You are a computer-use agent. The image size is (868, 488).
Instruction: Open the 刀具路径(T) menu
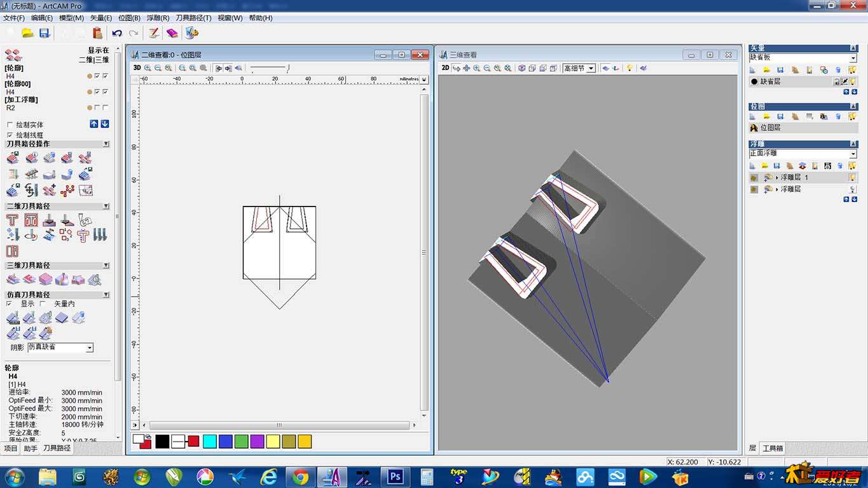coord(193,18)
